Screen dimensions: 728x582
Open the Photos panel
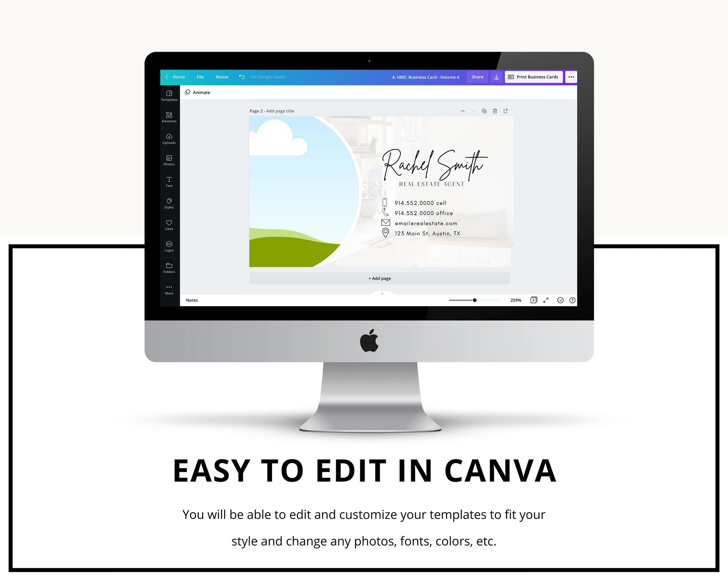point(169,160)
